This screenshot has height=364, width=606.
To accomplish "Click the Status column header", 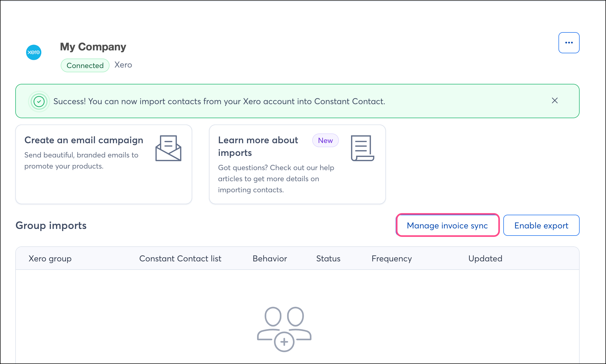I will point(328,258).
